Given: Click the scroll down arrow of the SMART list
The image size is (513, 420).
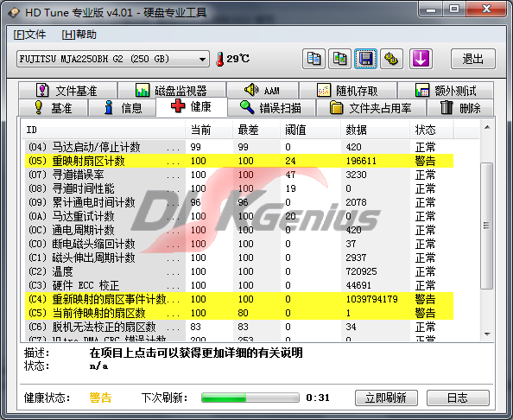Looking at the screenshot, I should click(x=487, y=334).
